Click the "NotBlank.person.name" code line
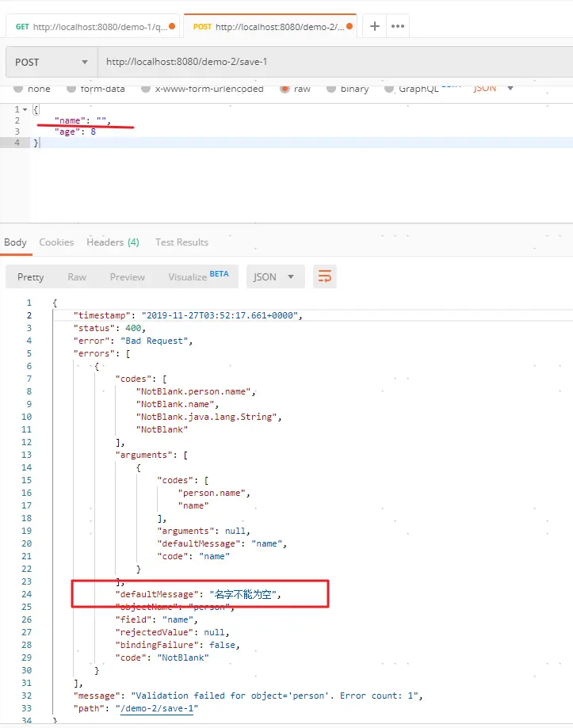The width and height of the screenshot is (573, 728). [196, 391]
